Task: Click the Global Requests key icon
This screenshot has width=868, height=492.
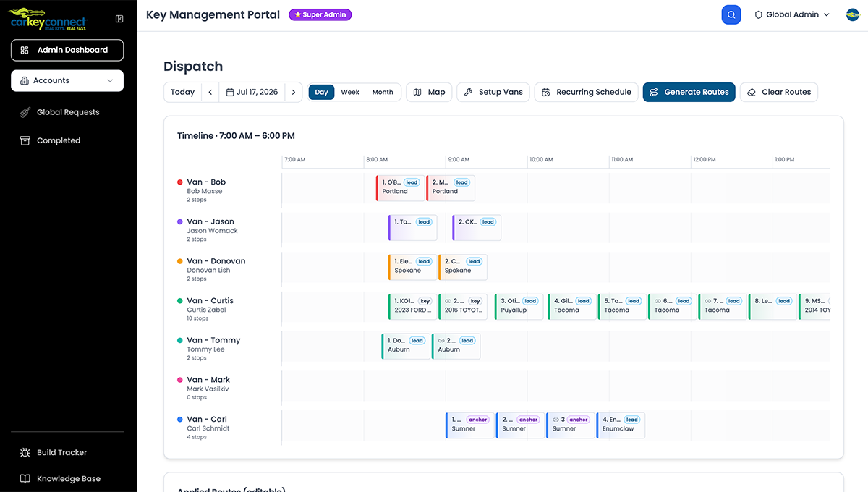Action: tap(25, 112)
